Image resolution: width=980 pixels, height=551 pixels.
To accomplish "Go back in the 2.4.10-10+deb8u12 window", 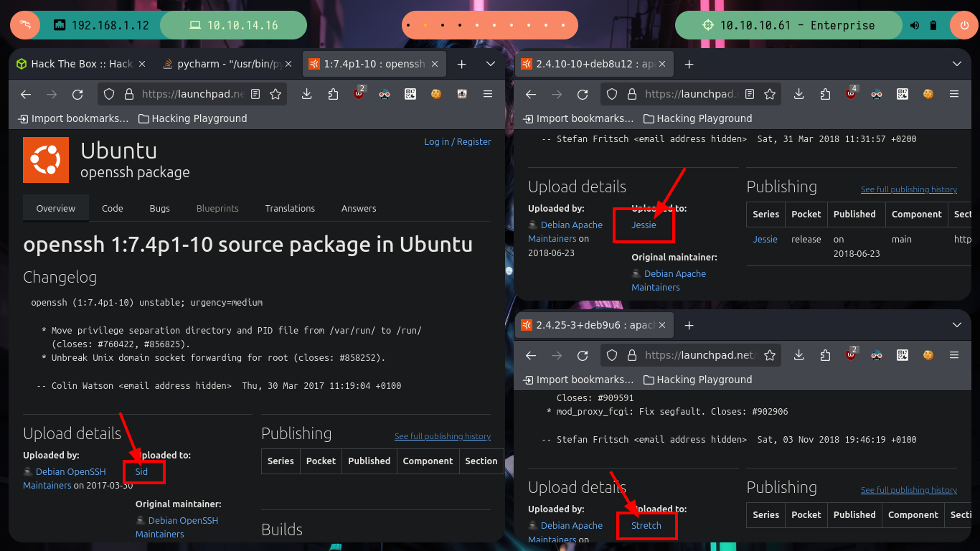I will [x=531, y=94].
